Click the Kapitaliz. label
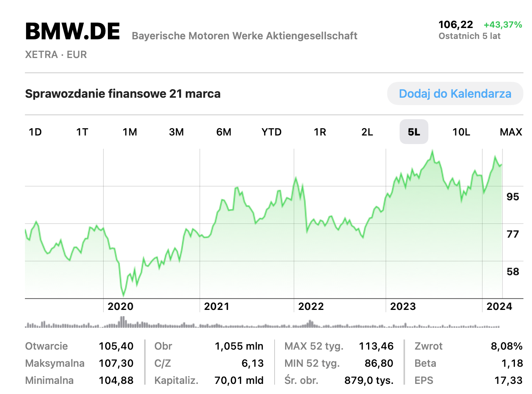This screenshot has width=532, height=394. pyautogui.click(x=176, y=380)
